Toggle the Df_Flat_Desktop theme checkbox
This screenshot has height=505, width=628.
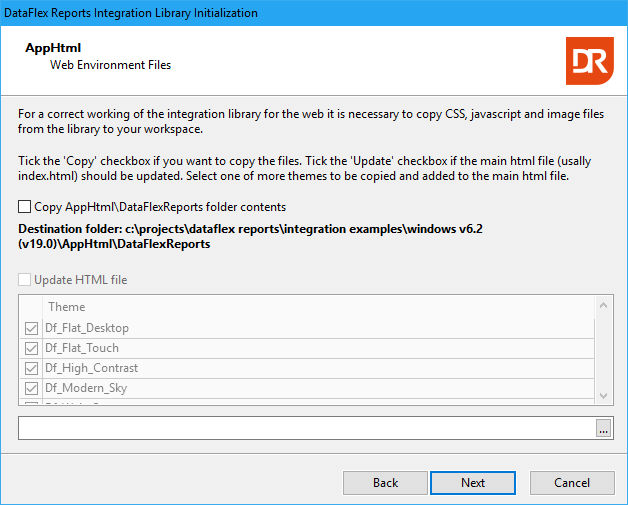coord(31,328)
